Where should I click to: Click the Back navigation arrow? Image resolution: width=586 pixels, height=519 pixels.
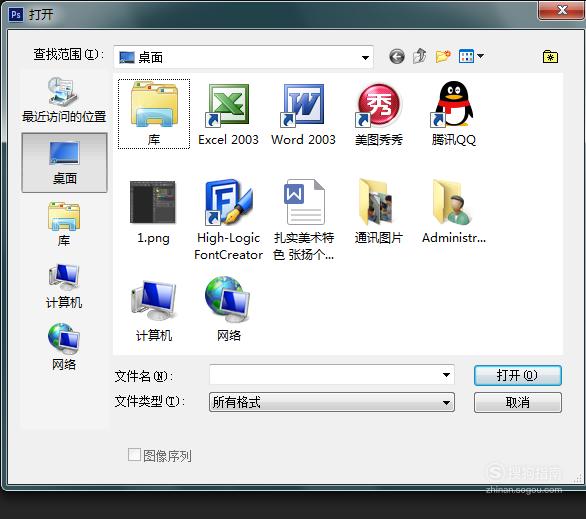397,56
